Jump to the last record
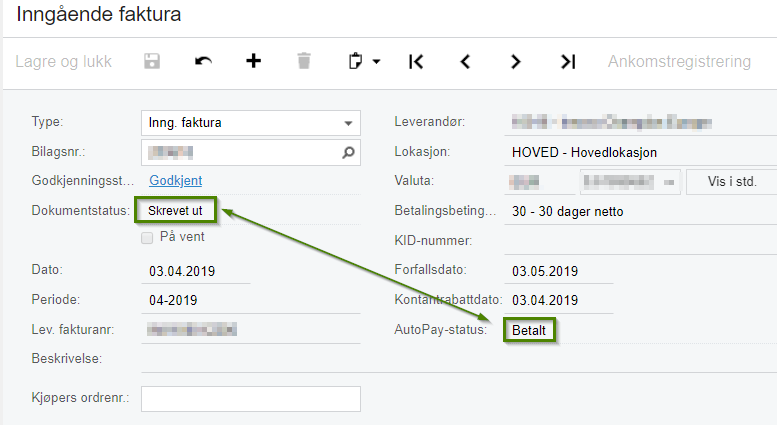Screen dimensions: 777x425 click(568, 62)
